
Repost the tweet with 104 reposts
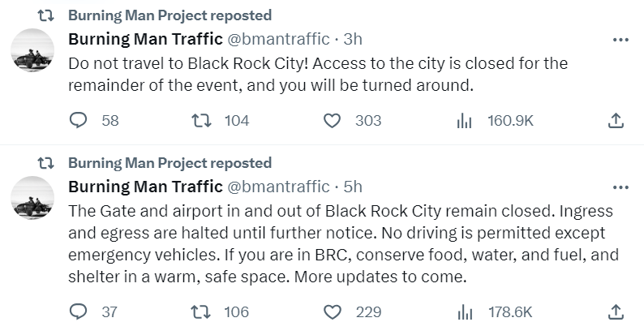[x=201, y=121]
